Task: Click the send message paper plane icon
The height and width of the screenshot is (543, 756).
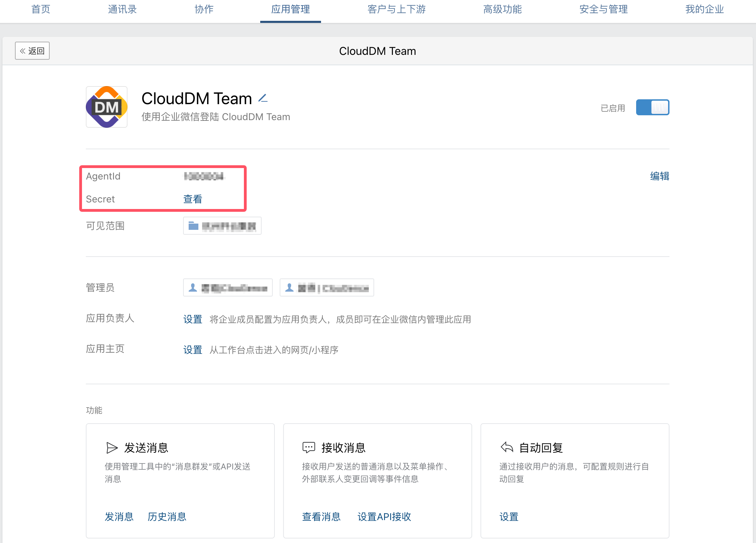Action: [x=112, y=448]
